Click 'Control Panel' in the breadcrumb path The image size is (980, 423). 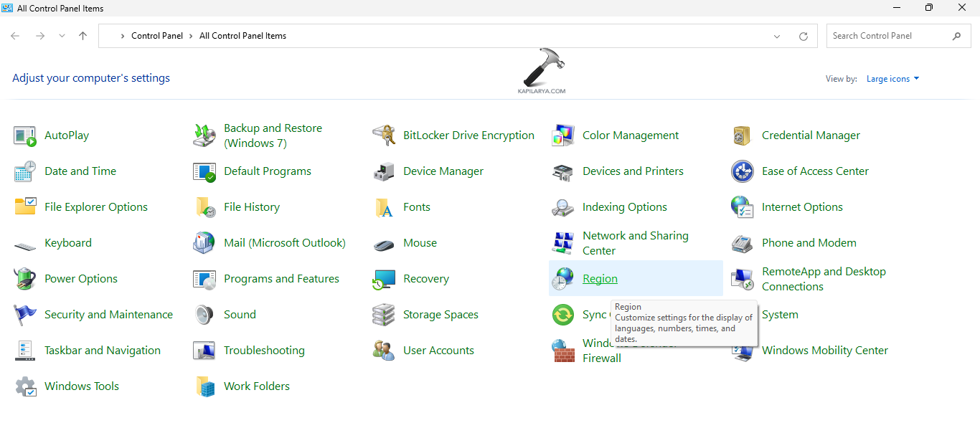(156, 36)
